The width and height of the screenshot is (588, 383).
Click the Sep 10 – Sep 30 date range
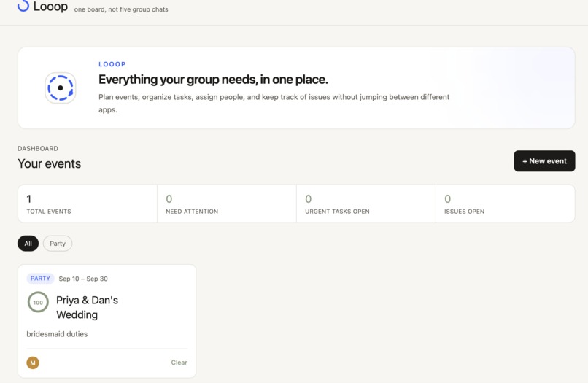coord(83,279)
